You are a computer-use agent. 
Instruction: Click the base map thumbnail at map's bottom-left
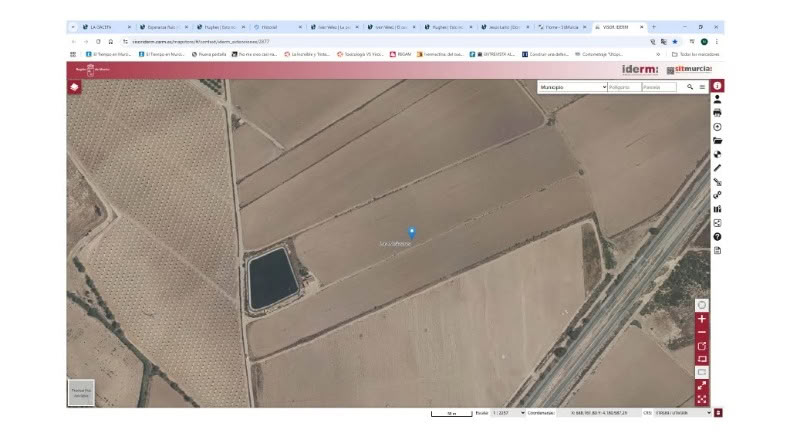[81, 393]
